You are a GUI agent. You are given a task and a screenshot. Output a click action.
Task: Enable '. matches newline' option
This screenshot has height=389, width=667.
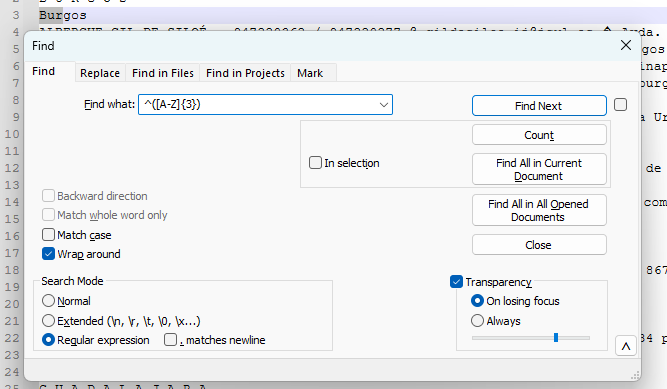pos(171,340)
